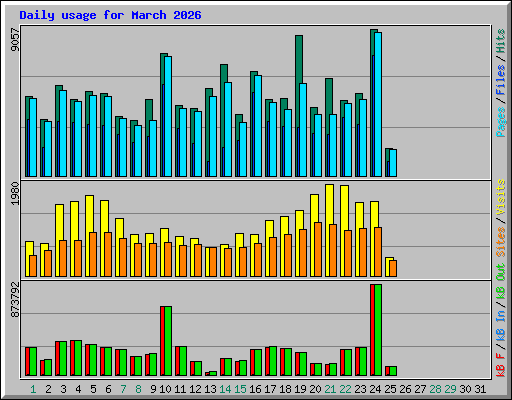Click the day 27 label
The image size is (512, 400).
click(x=420, y=389)
